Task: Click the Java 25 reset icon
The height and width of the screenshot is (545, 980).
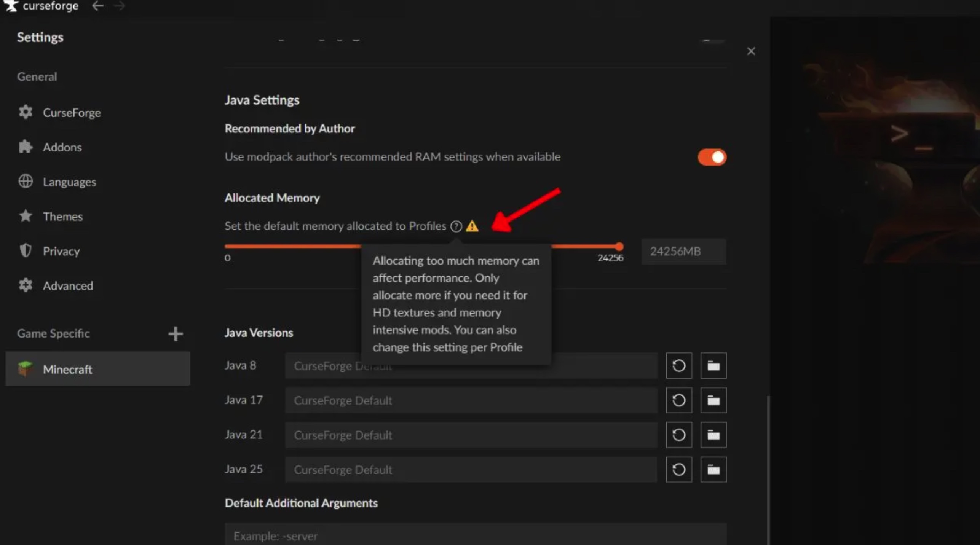Action: click(679, 470)
